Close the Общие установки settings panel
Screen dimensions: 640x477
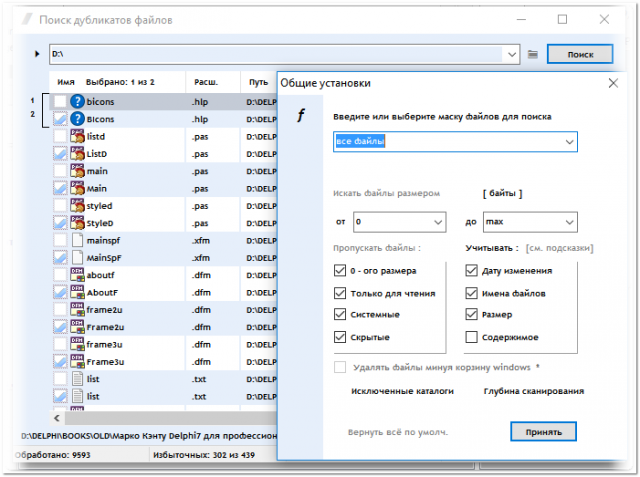click(x=613, y=83)
